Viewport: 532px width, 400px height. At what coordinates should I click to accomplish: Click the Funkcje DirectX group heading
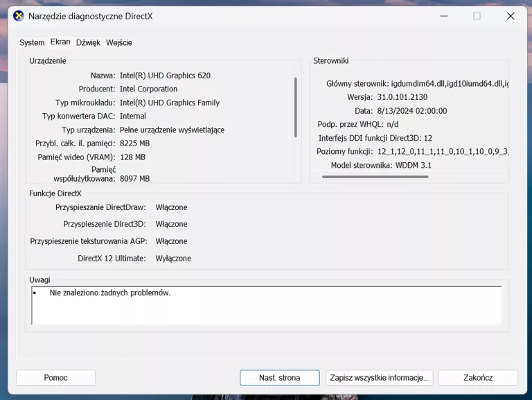pyautogui.click(x=55, y=193)
